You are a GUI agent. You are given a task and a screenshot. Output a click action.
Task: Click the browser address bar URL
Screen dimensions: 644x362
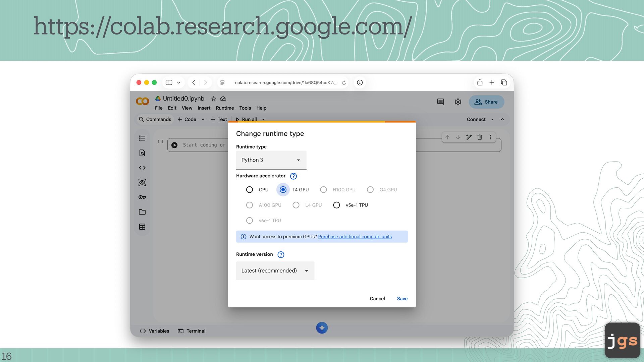pyautogui.click(x=284, y=82)
